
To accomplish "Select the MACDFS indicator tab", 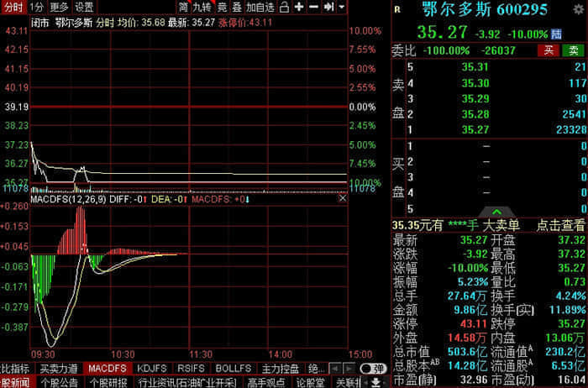I will [108, 369].
